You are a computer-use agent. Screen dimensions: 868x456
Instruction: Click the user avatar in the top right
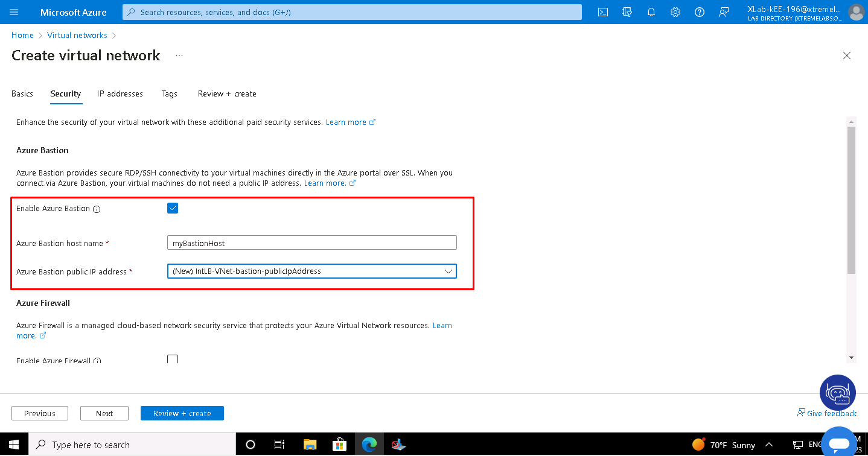pos(857,11)
